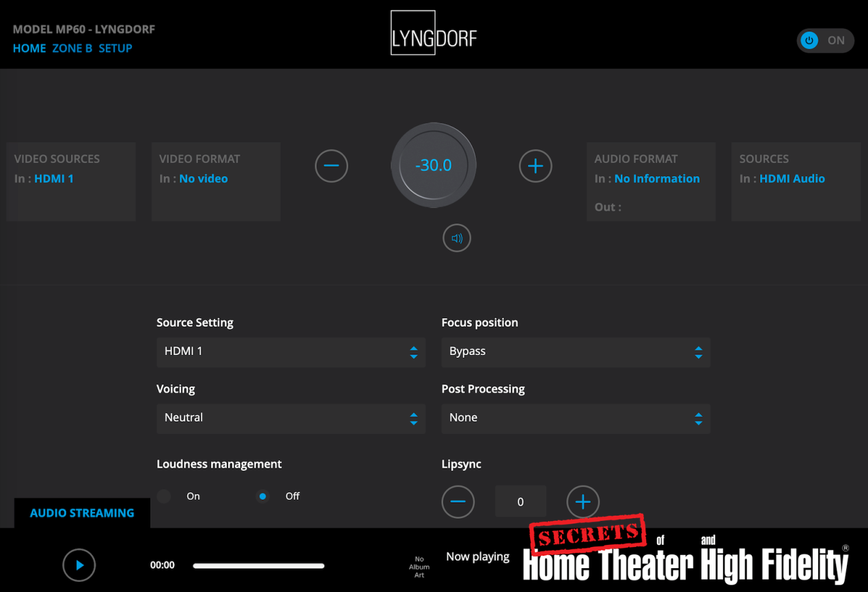Viewport: 868px width, 592px height.
Task: Mute audio with the speaker icon
Action: (x=456, y=238)
